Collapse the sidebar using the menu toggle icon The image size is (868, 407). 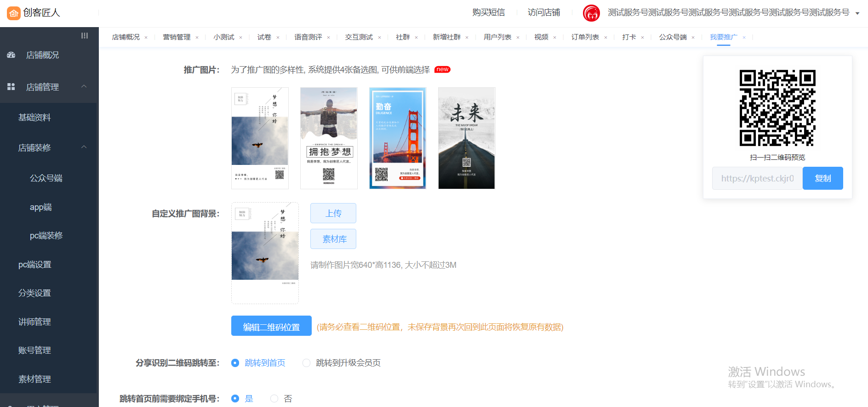pos(85,35)
